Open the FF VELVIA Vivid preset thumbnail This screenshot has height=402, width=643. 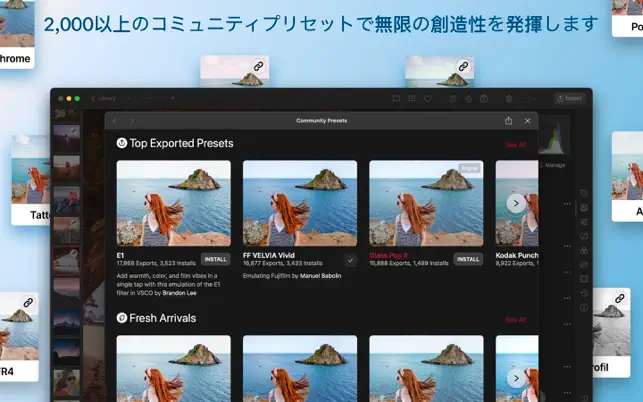[300, 203]
